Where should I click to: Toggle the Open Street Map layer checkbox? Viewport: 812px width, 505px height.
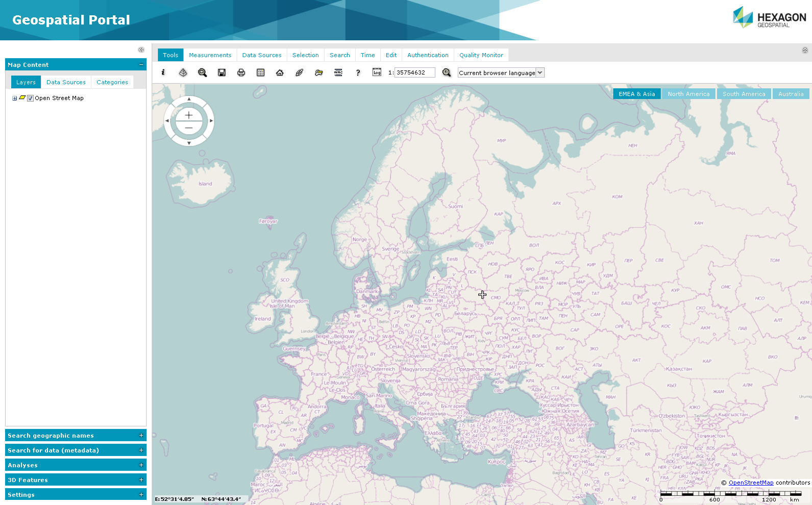pos(31,98)
